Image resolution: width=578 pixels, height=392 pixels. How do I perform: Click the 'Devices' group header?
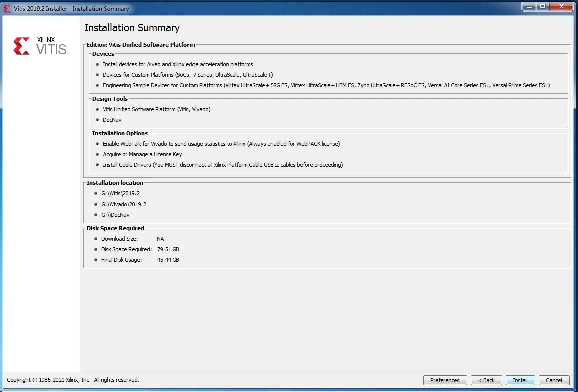click(x=103, y=54)
